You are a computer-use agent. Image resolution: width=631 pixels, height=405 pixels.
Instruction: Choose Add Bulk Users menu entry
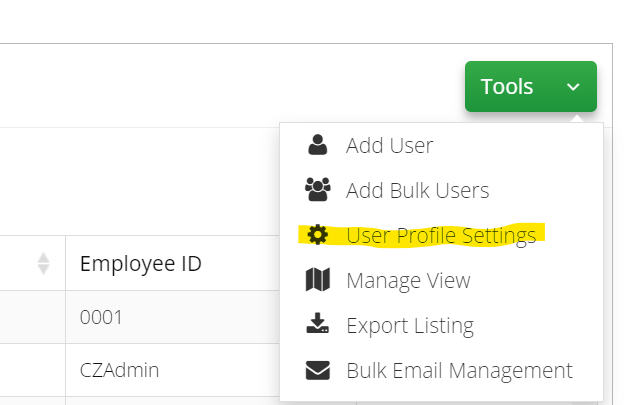417,190
